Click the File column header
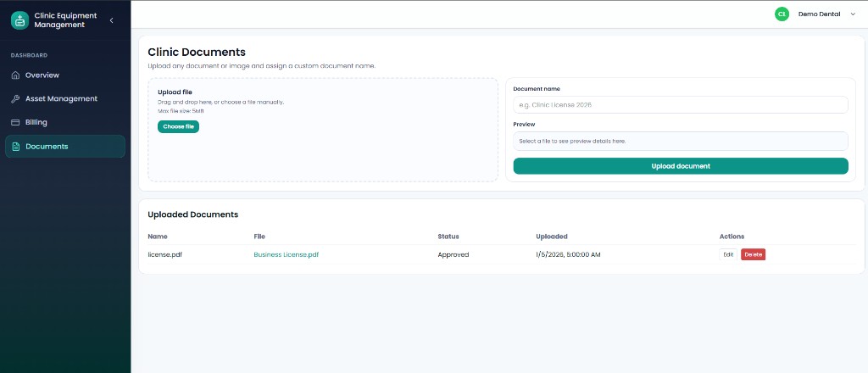The height and width of the screenshot is (373, 868). [x=259, y=237]
